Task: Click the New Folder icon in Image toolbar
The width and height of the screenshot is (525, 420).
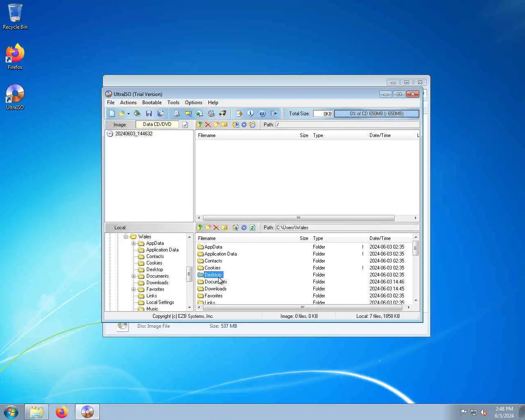Action: 216,125
